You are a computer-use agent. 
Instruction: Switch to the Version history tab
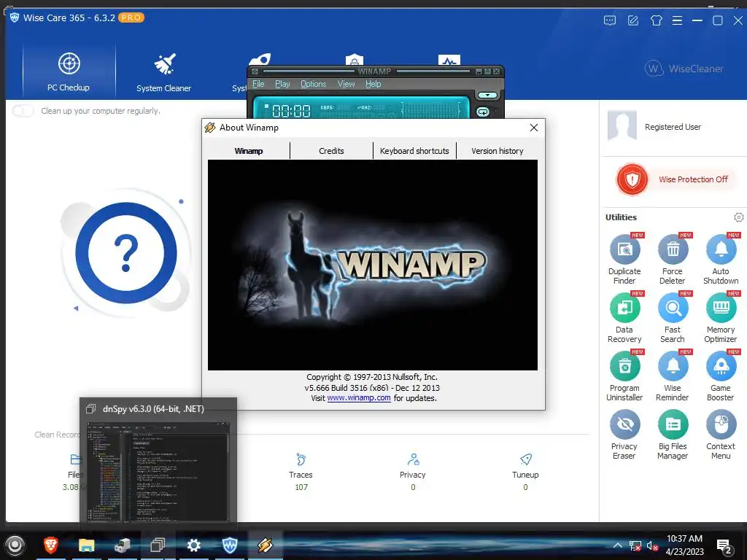click(498, 151)
